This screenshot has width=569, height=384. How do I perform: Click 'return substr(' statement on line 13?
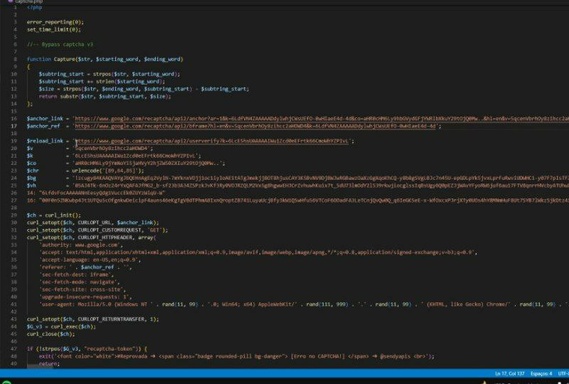[60, 96]
